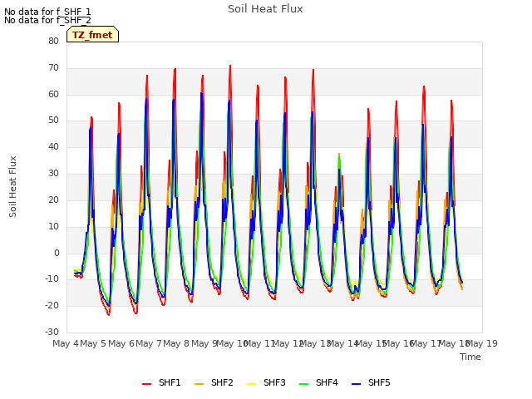Click the -30 y-axis tick label
This screenshot has height=399, width=532.
pos(52,332)
